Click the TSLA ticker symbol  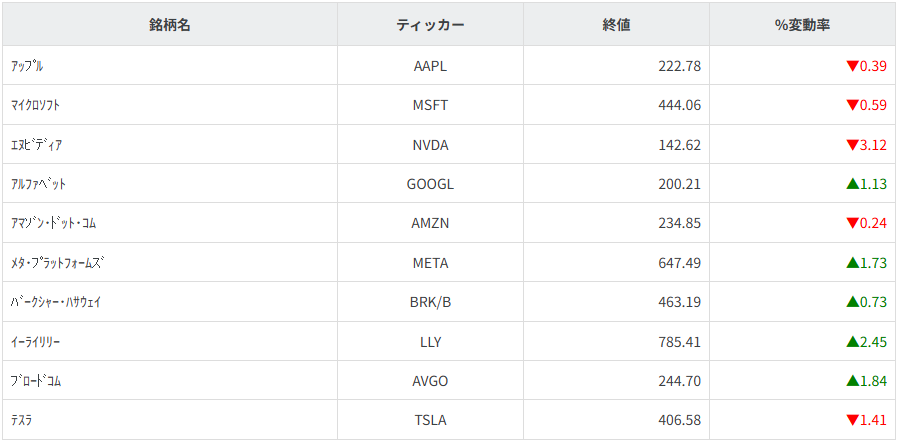(x=430, y=420)
